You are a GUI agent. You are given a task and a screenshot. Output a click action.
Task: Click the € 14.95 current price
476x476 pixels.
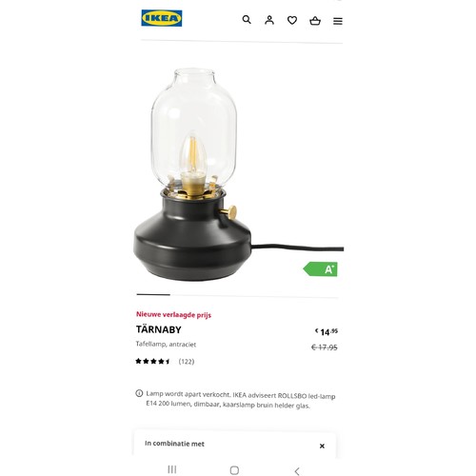pos(327,332)
